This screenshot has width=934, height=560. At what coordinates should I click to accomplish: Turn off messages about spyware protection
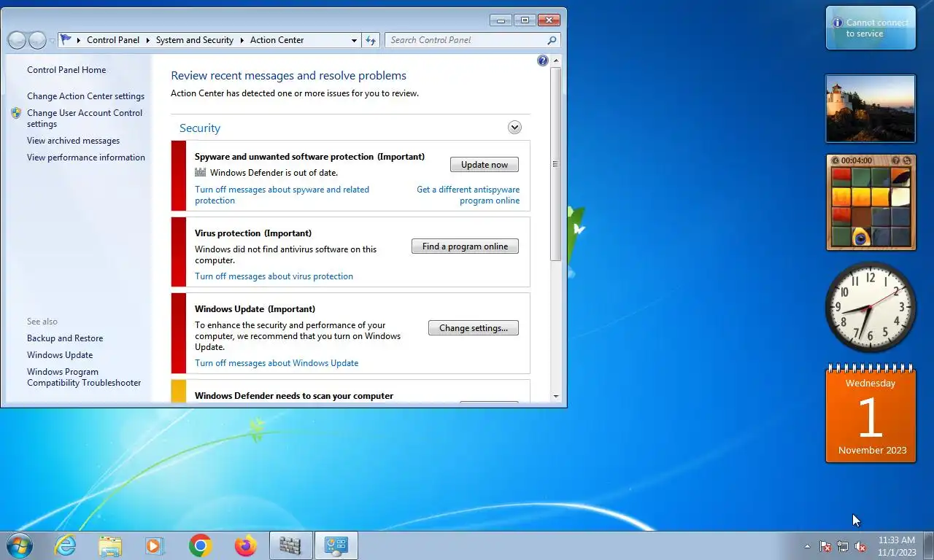click(x=282, y=195)
